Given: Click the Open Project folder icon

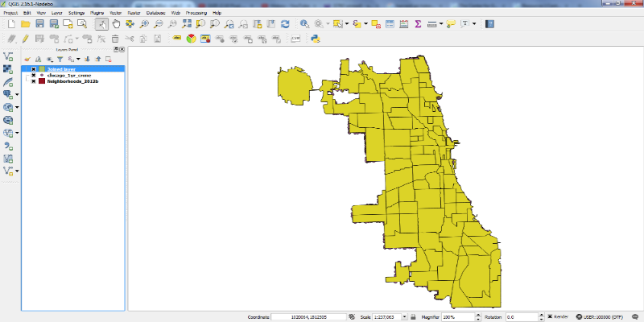Looking at the screenshot, I should 26,24.
